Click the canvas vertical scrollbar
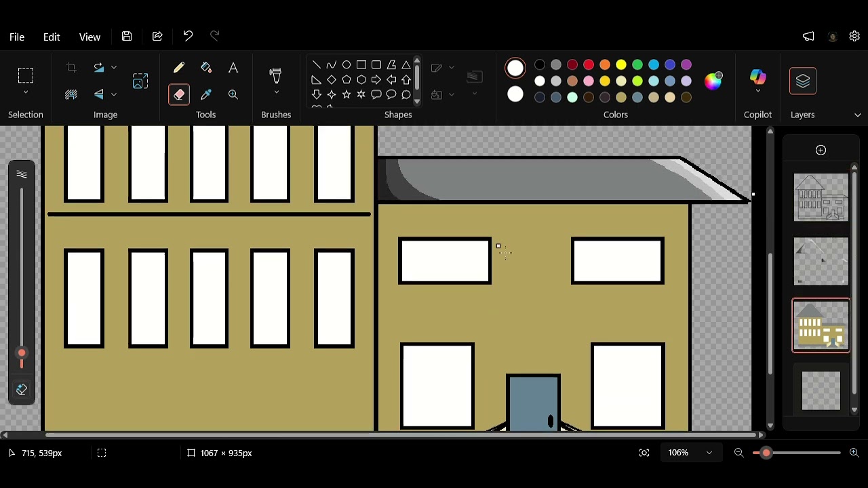The height and width of the screenshot is (488, 868). coord(770,314)
